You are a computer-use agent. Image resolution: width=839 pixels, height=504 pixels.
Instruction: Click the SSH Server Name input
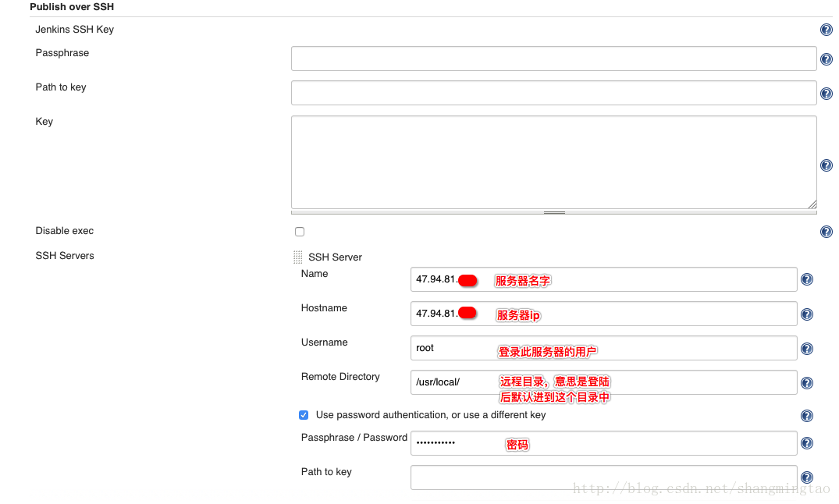click(603, 279)
